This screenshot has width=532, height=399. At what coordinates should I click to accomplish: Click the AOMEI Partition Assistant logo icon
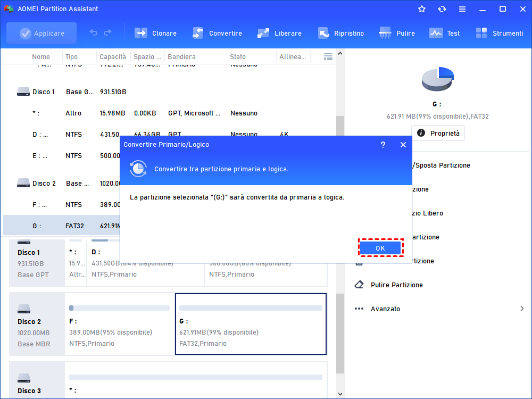tap(9, 9)
